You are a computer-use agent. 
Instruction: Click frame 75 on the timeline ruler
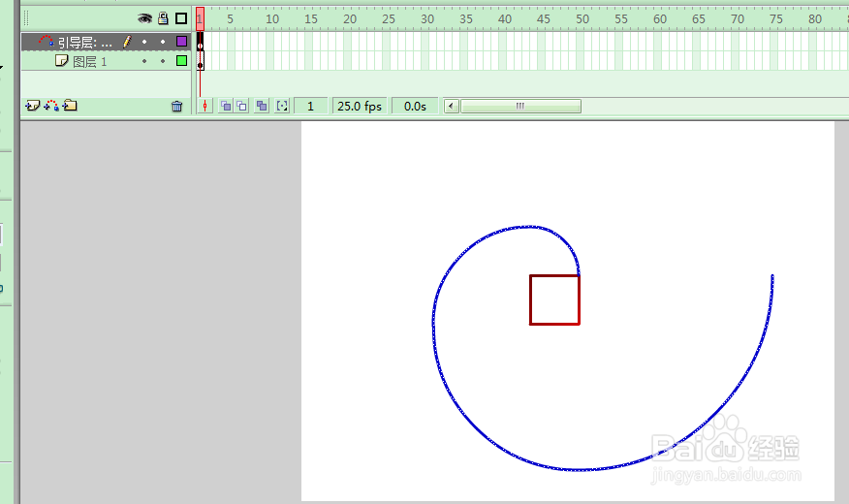tap(776, 19)
